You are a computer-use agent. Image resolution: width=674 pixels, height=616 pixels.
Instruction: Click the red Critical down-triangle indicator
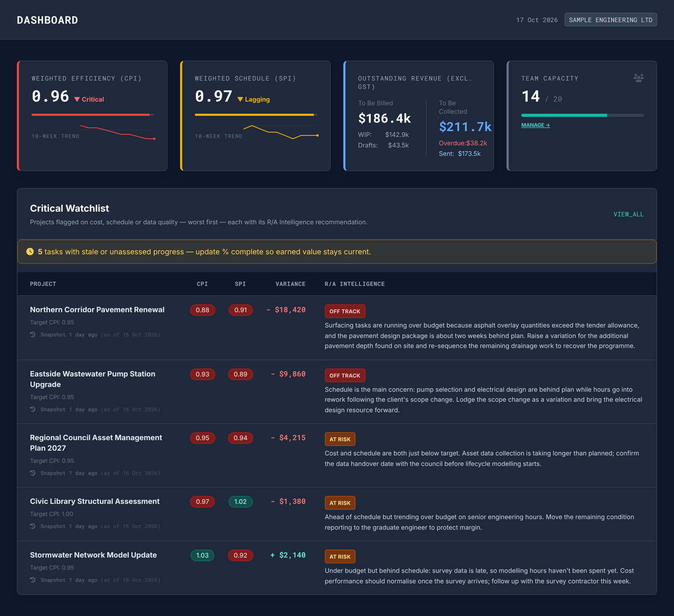coord(77,99)
